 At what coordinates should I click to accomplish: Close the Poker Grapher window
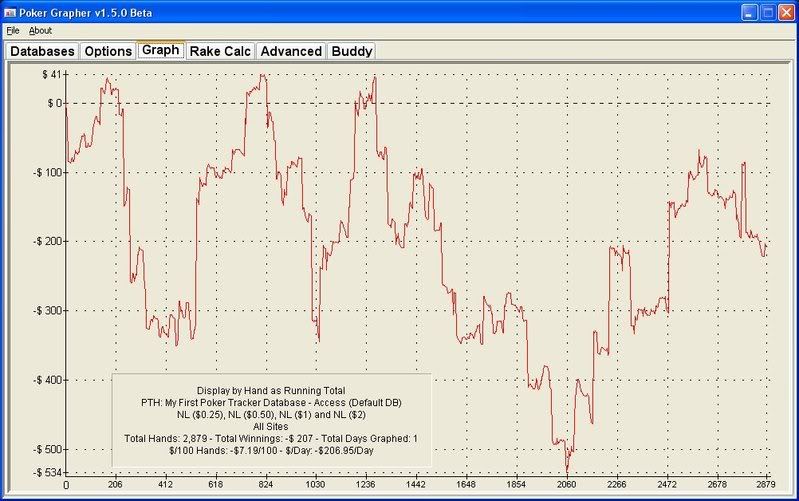[786, 12]
